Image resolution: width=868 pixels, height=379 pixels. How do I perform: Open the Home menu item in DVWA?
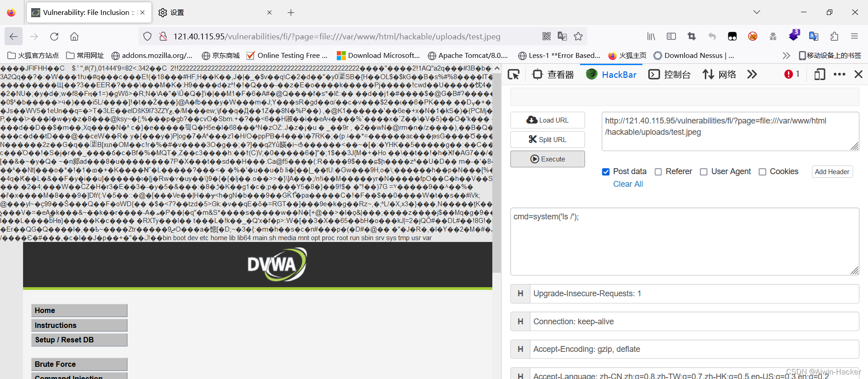79,310
